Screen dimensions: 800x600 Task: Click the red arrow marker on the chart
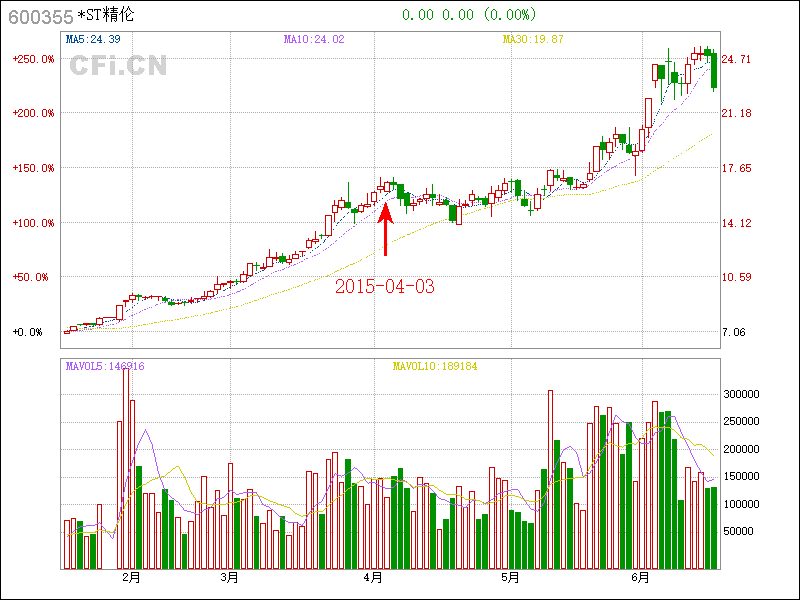click(385, 228)
